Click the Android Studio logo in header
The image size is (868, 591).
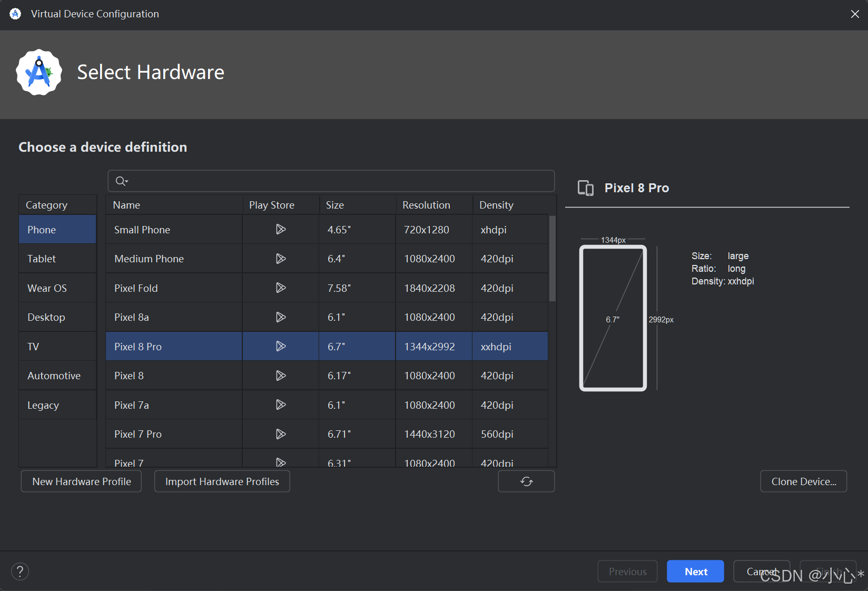tap(39, 72)
